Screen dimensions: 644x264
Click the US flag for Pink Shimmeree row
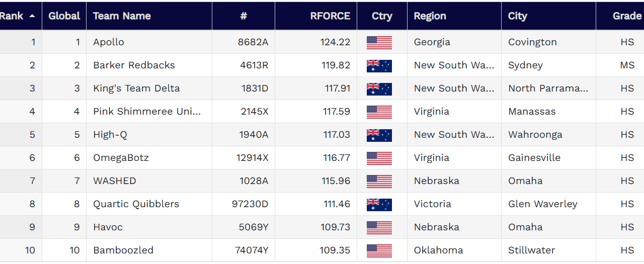click(379, 112)
